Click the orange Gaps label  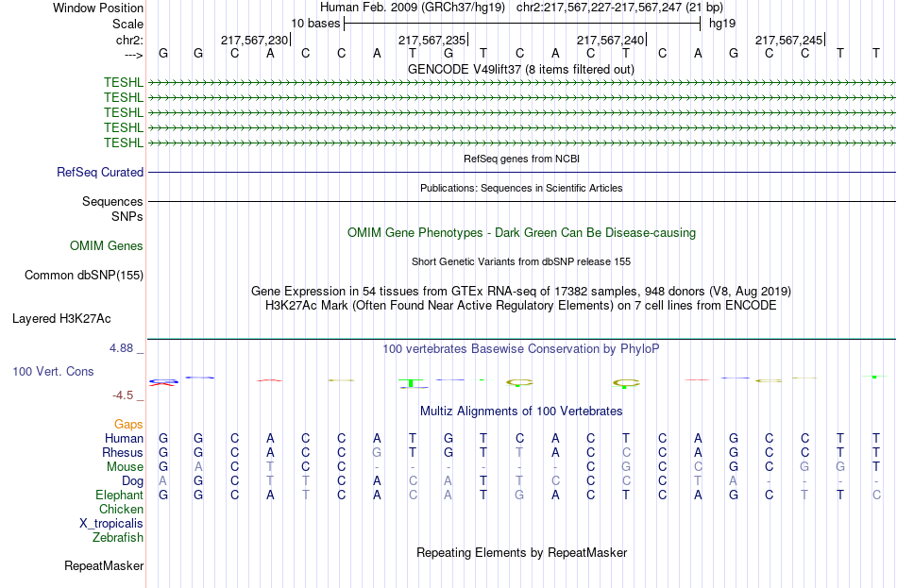(x=128, y=425)
